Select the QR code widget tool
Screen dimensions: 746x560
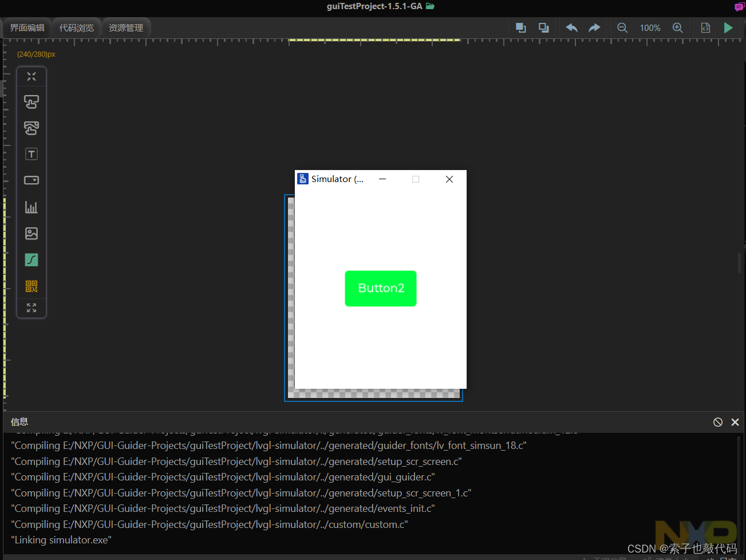coord(31,286)
